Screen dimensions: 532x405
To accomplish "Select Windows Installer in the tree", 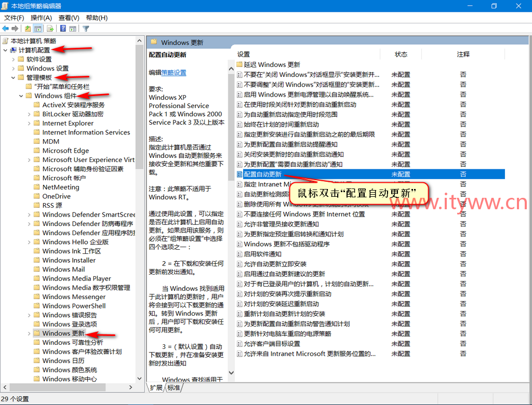I will (69, 260).
